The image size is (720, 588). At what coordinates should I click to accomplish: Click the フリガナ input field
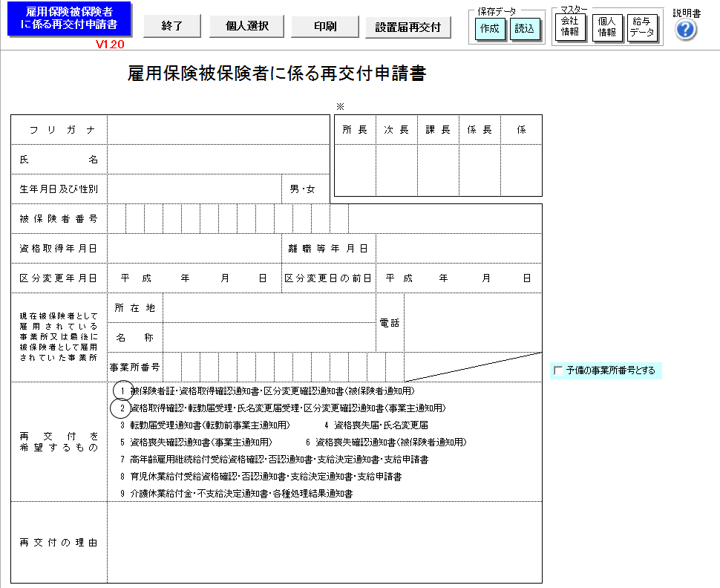218,130
